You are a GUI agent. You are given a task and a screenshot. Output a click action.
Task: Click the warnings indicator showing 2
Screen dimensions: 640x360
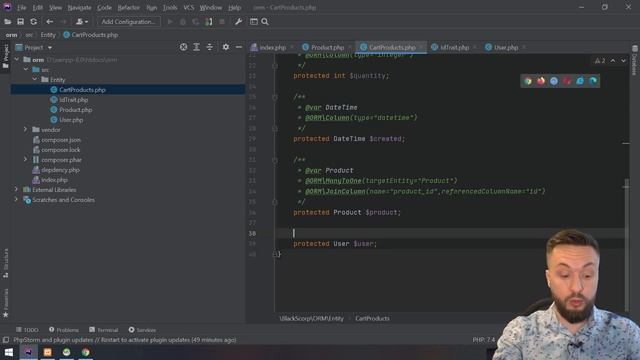(600, 61)
